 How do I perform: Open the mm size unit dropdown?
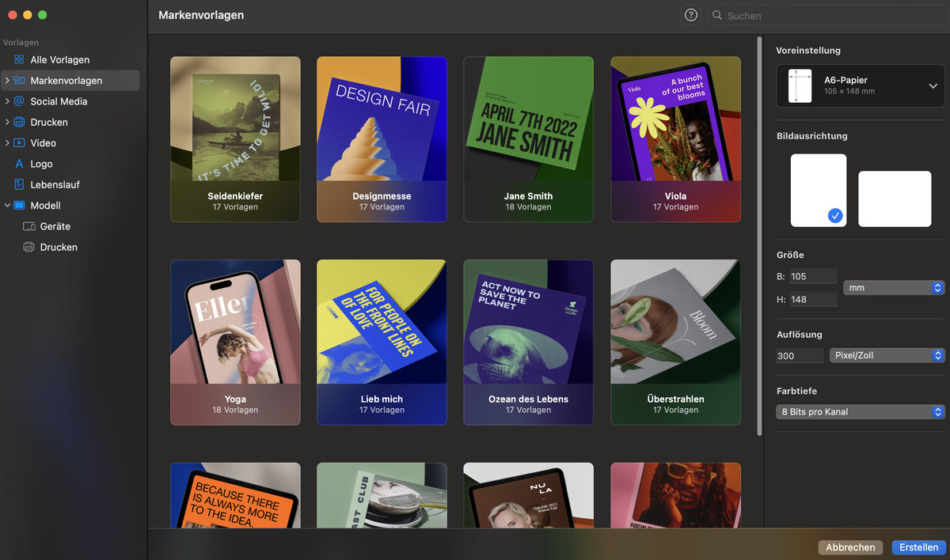click(895, 288)
